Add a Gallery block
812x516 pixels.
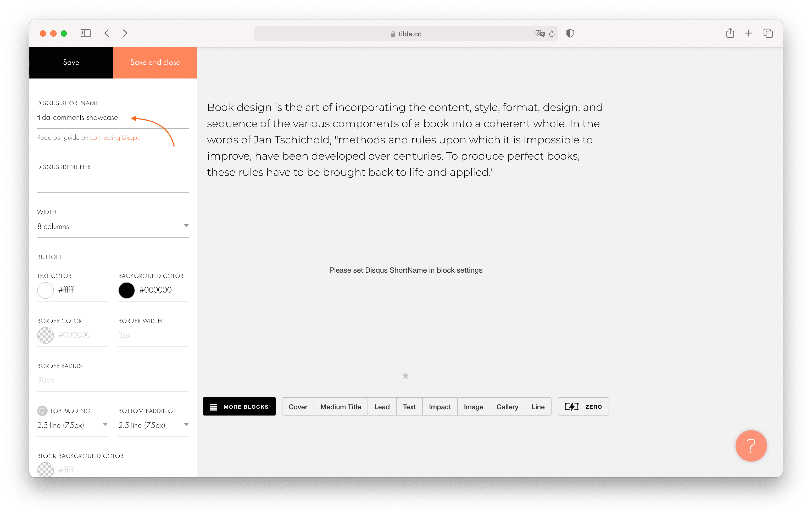click(507, 406)
